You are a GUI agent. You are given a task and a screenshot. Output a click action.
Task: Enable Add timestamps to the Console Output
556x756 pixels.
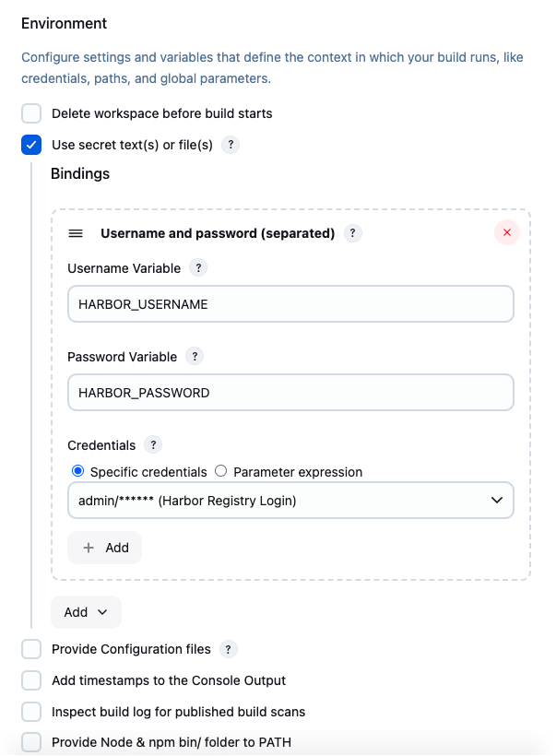(x=31, y=680)
